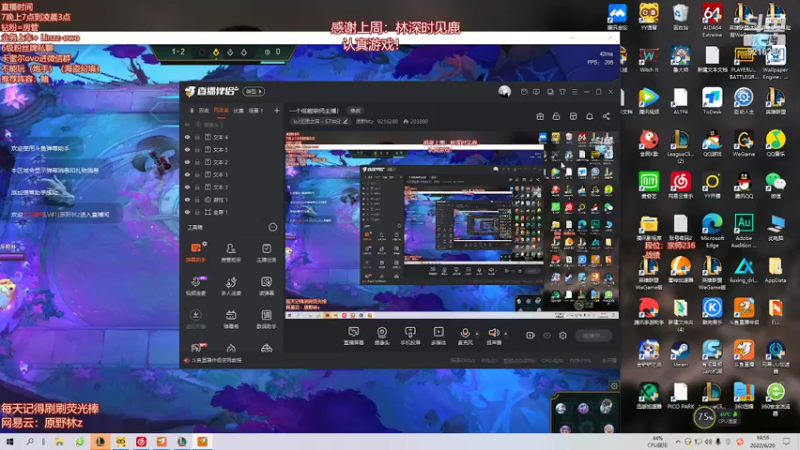
Task: Open the 房管助手 room manager tool
Action: click(231, 252)
